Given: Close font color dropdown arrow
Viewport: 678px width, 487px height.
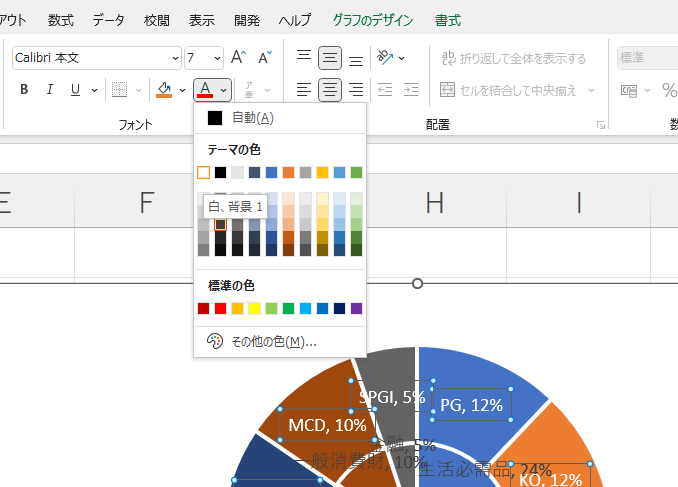Looking at the screenshot, I should pyautogui.click(x=224, y=90).
